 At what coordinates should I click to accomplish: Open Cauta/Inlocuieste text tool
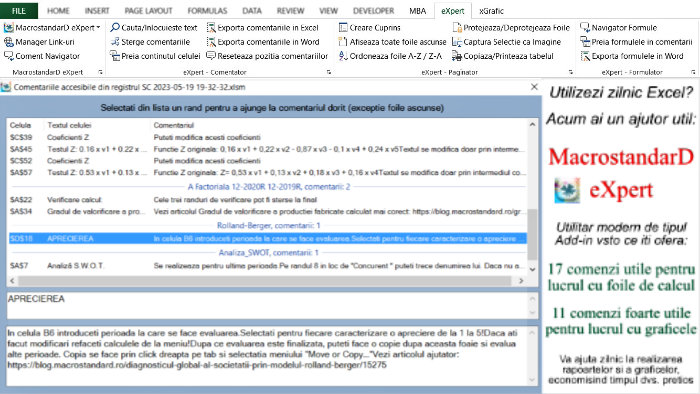click(154, 28)
